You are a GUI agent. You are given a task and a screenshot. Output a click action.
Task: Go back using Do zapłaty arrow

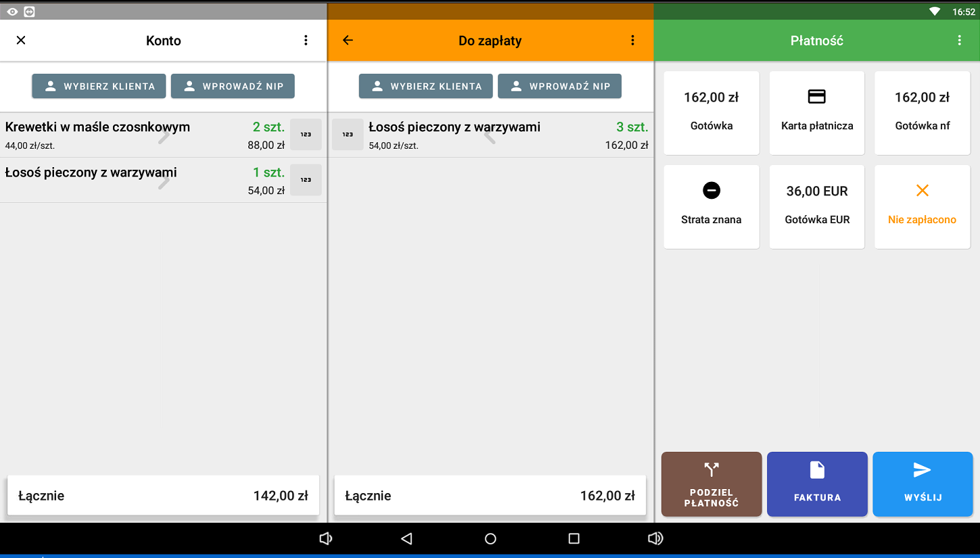click(348, 41)
